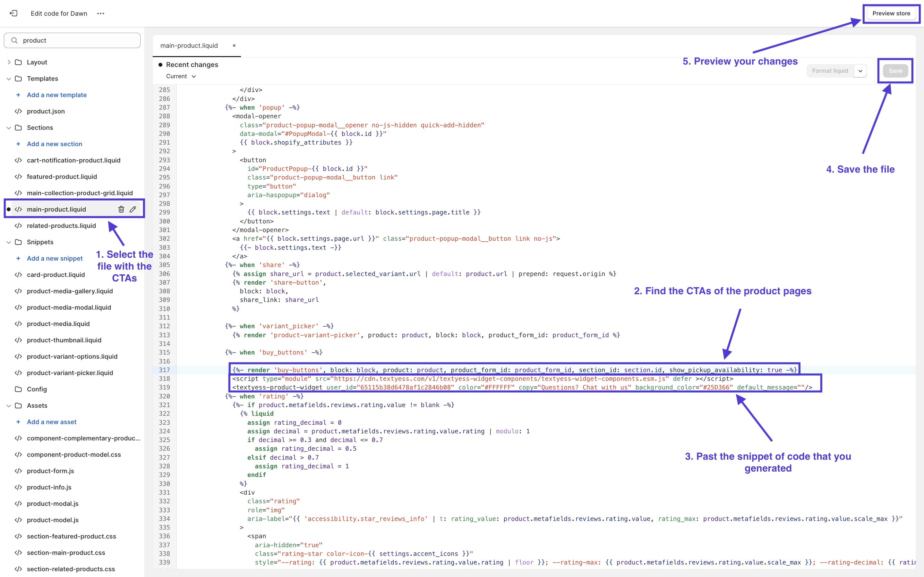Viewport: 924px width, 577px height.
Task: Delete main-product.liquid with the trash icon
Action: [x=121, y=209]
